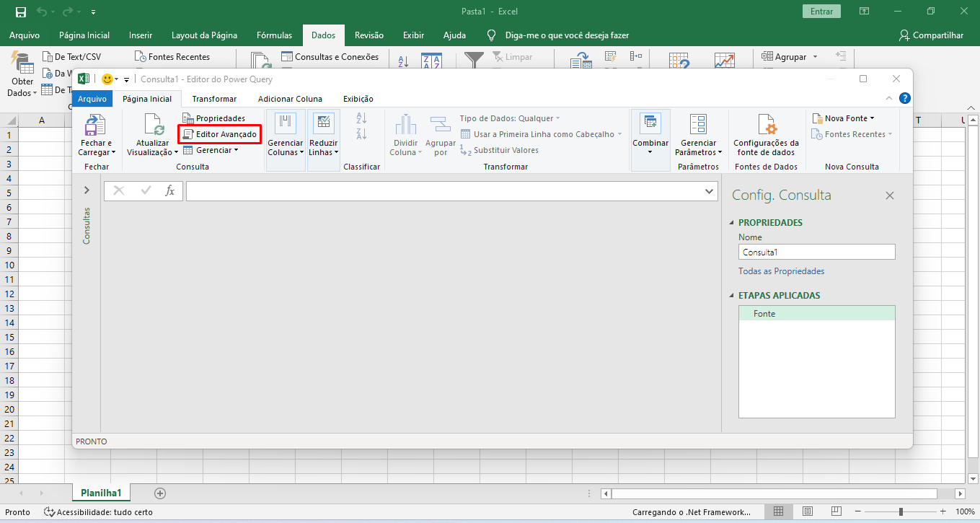Click the Atualizar Visualização icon
The image size is (980, 523).
click(x=153, y=126)
